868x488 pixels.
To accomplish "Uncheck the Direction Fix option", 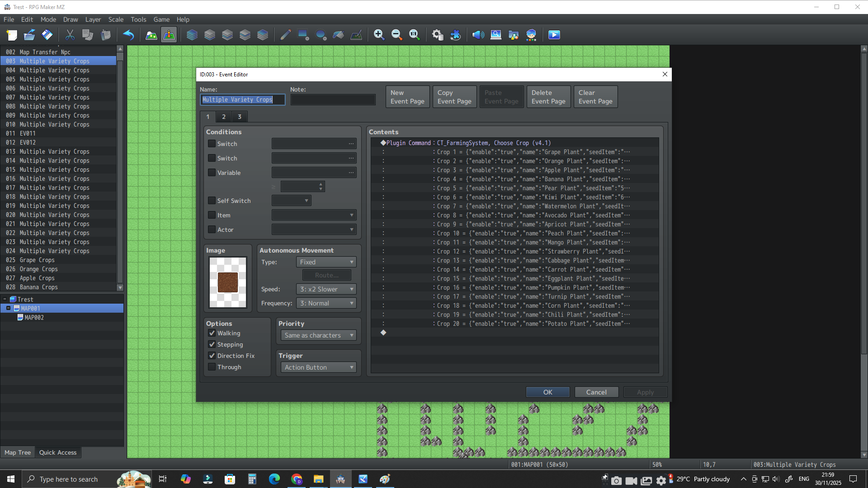I will [212, 356].
